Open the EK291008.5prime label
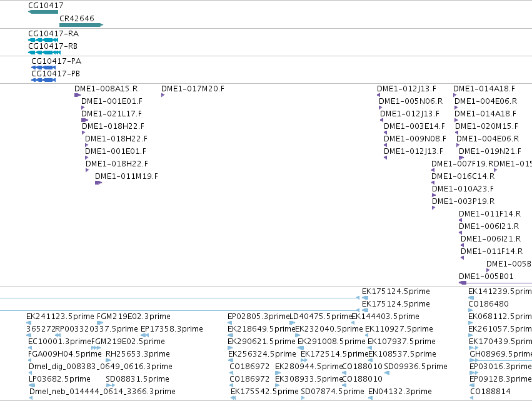The width and height of the screenshot is (532, 401). tap(331, 342)
